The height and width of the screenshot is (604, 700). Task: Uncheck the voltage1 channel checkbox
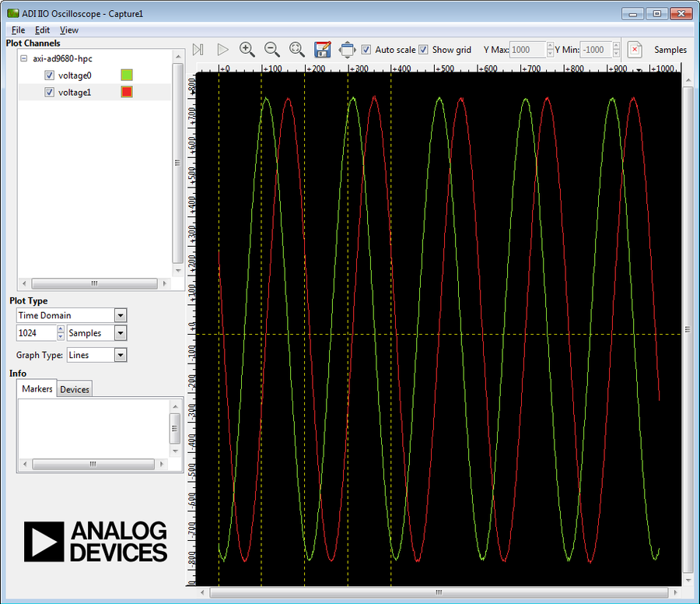pos(49,92)
